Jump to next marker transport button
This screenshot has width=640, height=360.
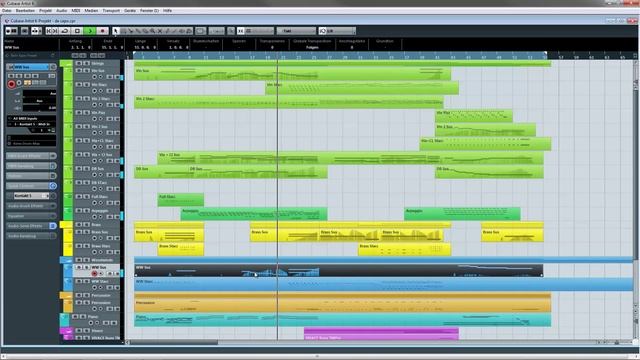56,31
